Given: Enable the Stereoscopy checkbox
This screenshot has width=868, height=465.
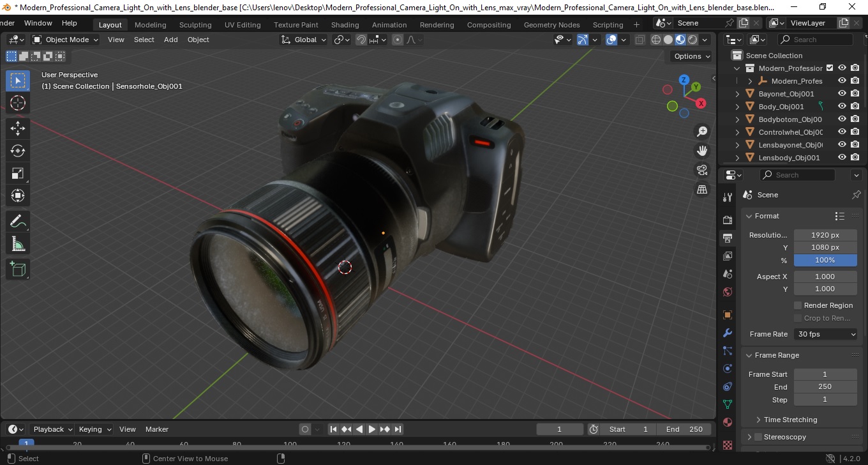Looking at the screenshot, I should (x=758, y=437).
